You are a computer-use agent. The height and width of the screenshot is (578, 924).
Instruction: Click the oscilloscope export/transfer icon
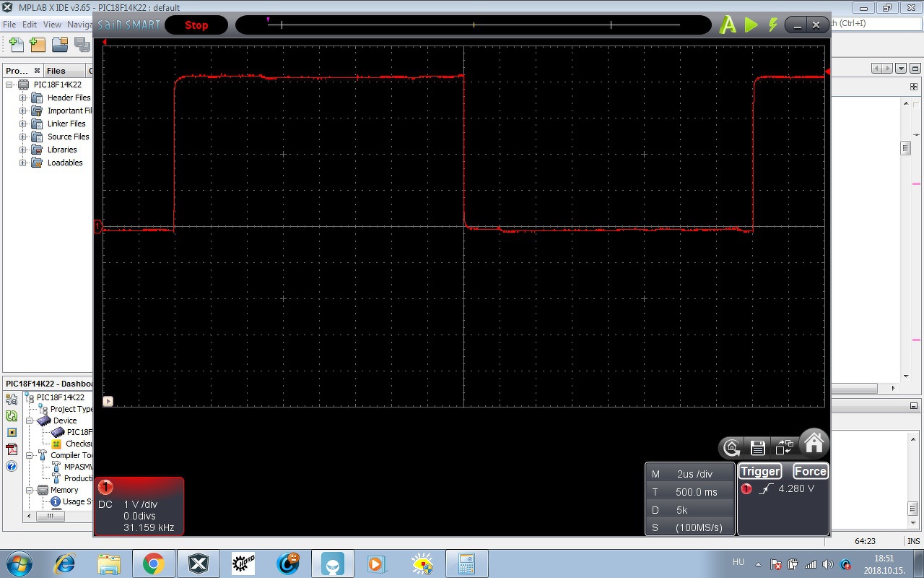[x=784, y=447]
